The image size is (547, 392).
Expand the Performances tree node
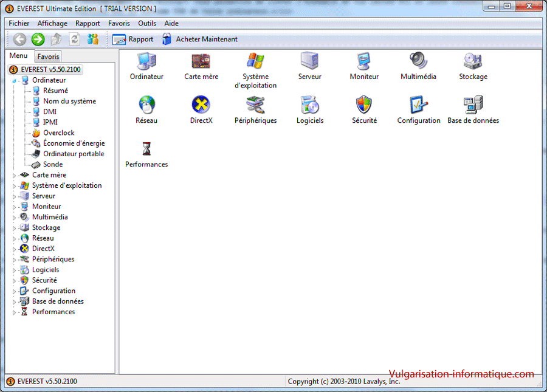14,312
